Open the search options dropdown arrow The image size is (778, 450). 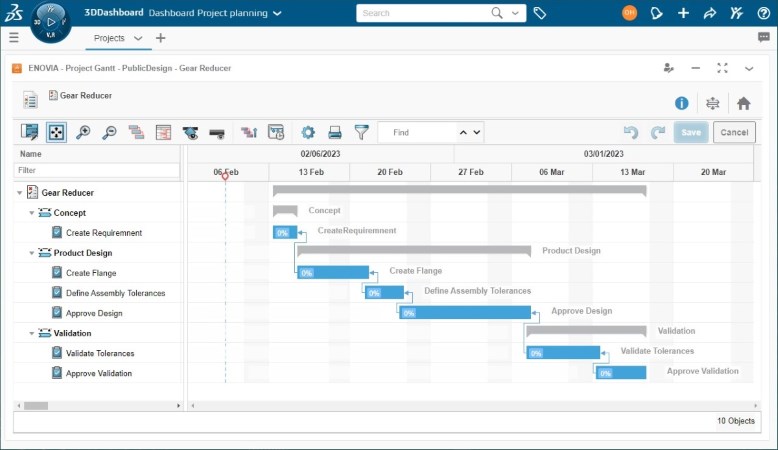[x=516, y=13]
